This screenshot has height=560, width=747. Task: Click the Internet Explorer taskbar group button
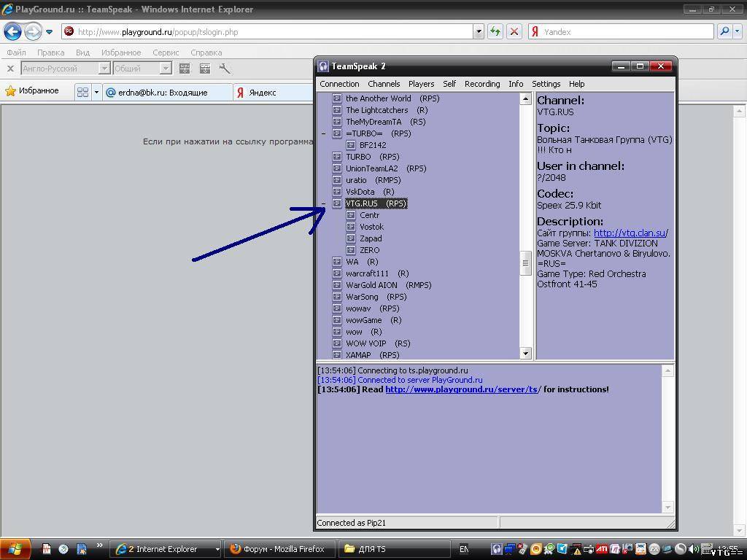[x=166, y=549]
